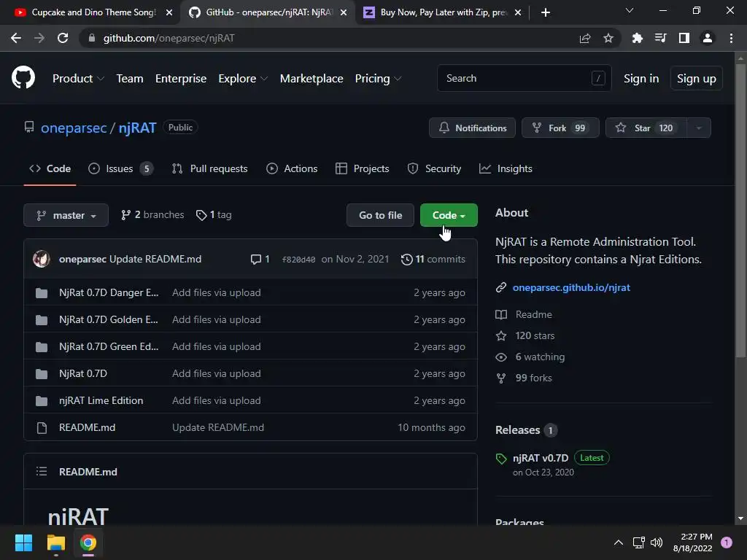Open the commit comments bubble icon
747x560 pixels.
click(x=256, y=259)
